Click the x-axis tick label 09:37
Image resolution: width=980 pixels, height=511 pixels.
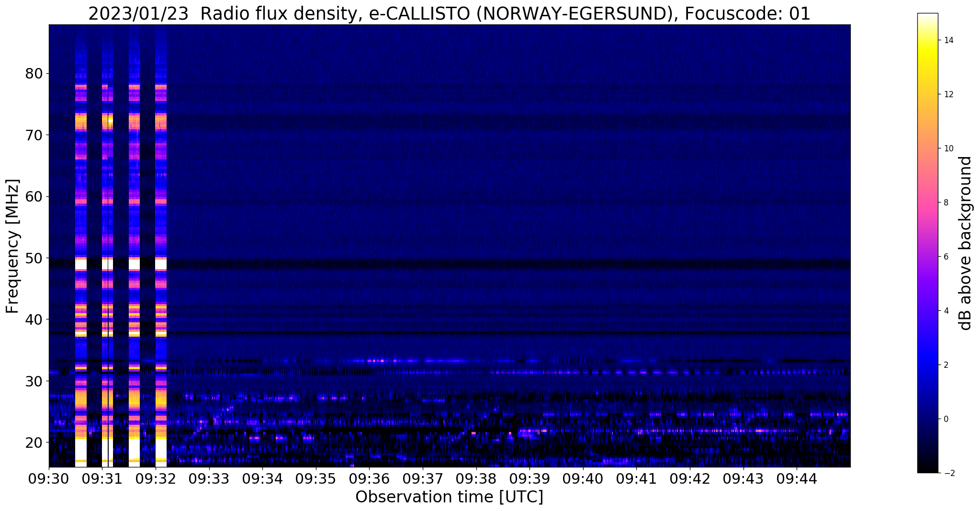423,479
